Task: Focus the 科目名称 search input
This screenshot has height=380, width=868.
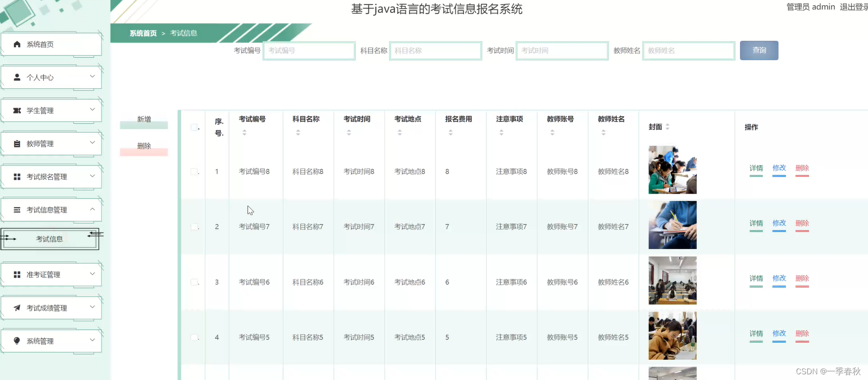Action: 435,51
